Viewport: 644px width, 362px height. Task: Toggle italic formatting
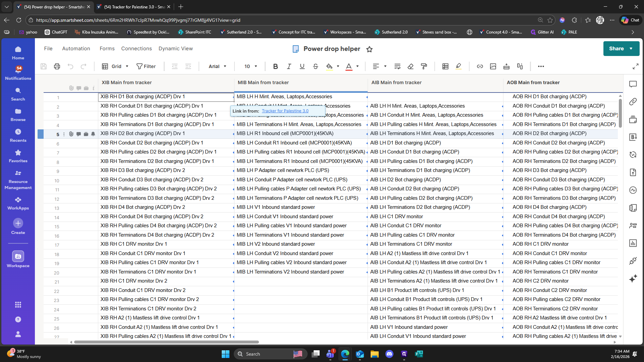(289, 66)
